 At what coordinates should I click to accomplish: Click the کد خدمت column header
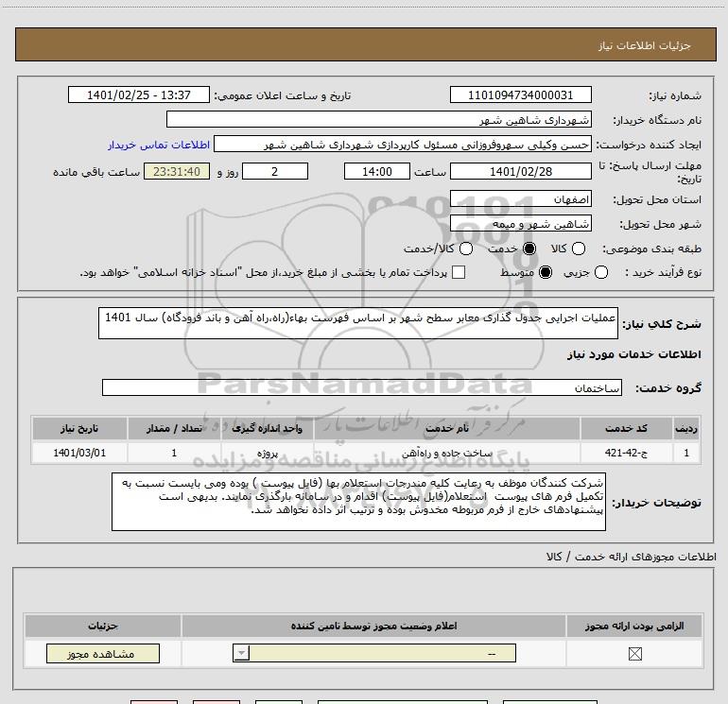pyautogui.click(x=626, y=428)
